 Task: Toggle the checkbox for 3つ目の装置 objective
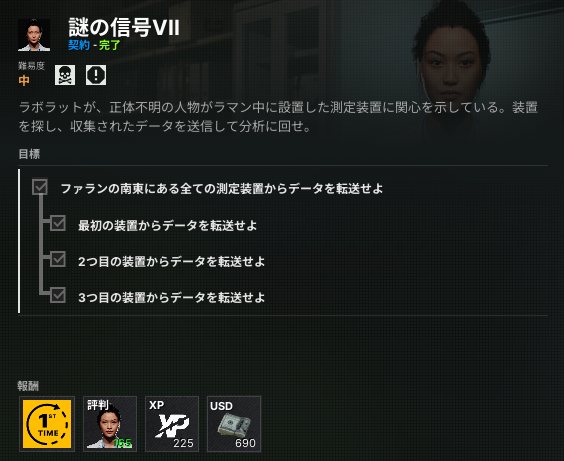pyautogui.click(x=58, y=295)
